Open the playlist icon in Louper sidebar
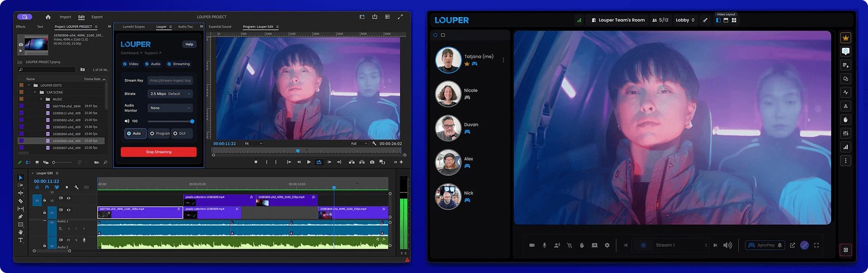Image resolution: width=868 pixels, height=273 pixels. [x=846, y=65]
